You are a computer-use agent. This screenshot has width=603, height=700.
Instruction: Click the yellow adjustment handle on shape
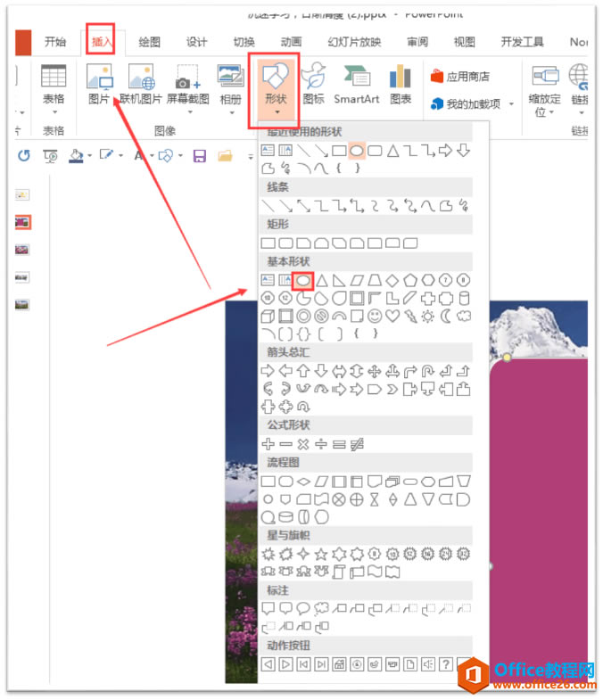507,358
